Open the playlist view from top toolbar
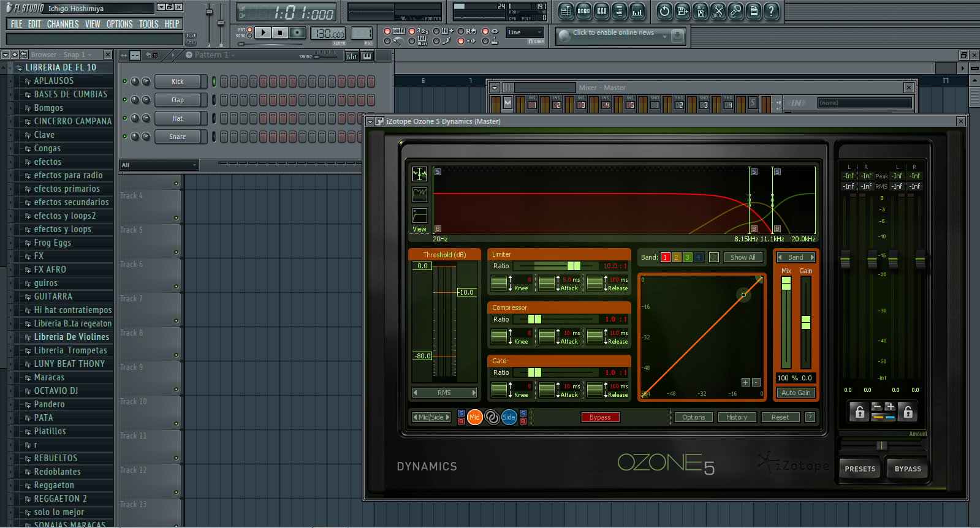Image resolution: width=980 pixels, height=528 pixels. tap(566, 10)
